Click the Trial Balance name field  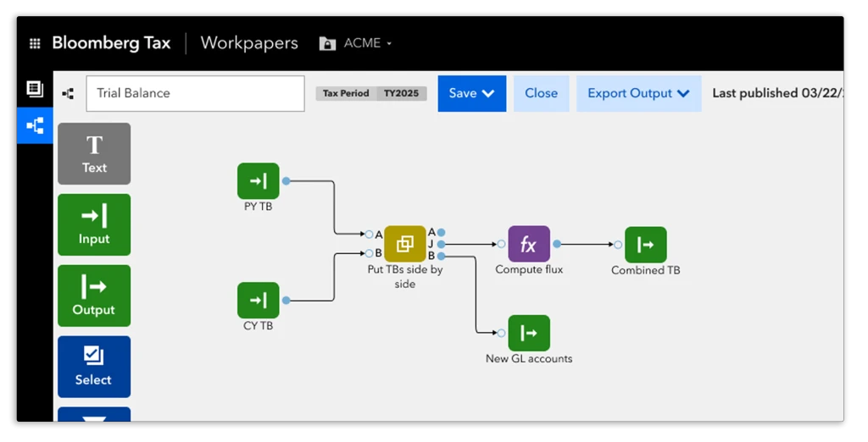(x=196, y=93)
